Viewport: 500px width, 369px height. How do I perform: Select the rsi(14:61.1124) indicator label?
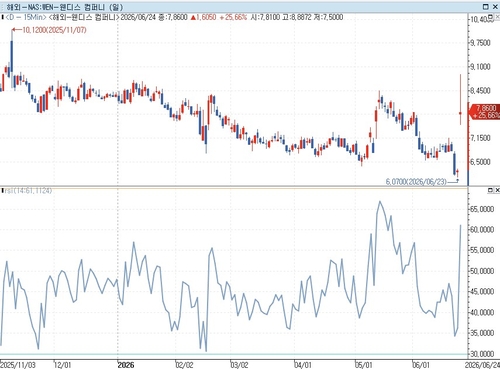[x=28, y=191]
